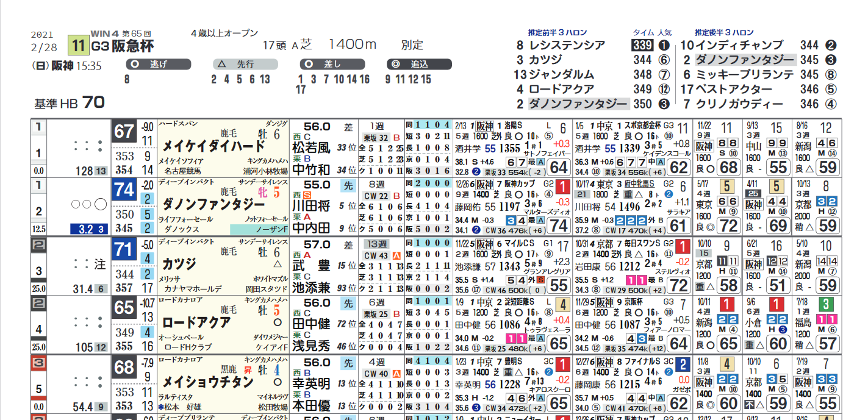
Task: Click the odds value 54.4
Action: point(82,407)
